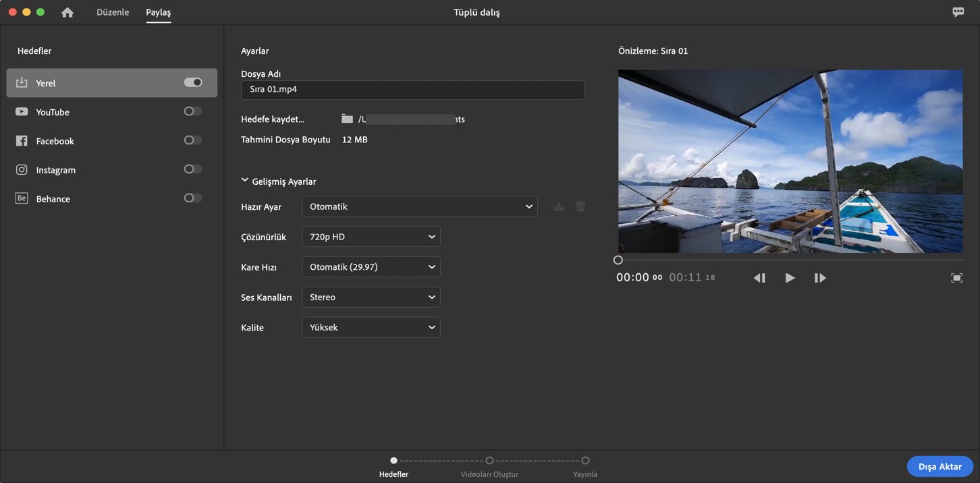Click the trash icon to delete the preset
The image size is (980, 483).
(580, 206)
